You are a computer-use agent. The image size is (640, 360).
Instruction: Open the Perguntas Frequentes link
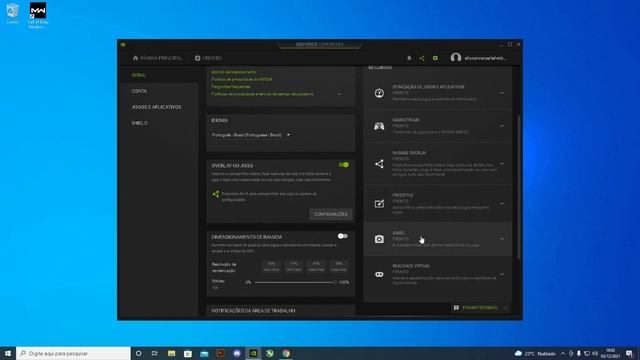231,87
